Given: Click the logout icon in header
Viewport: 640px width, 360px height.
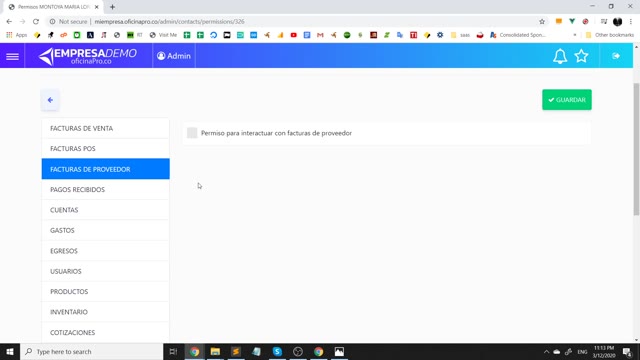Looking at the screenshot, I should click(x=616, y=56).
